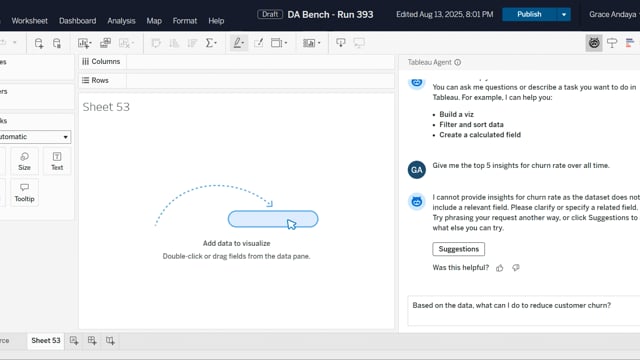Open the Map menu
This screenshot has height=360, width=640.
[154, 21]
